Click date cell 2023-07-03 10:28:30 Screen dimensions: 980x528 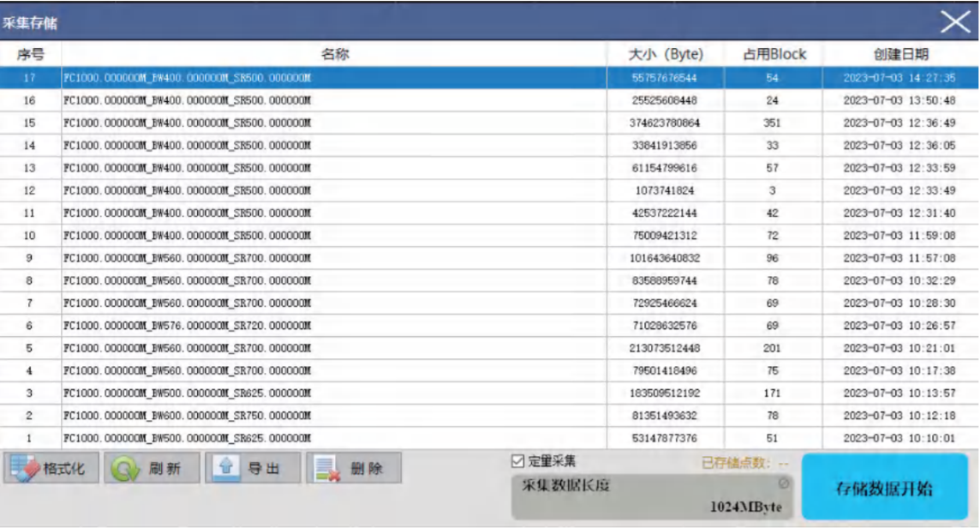tap(899, 303)
